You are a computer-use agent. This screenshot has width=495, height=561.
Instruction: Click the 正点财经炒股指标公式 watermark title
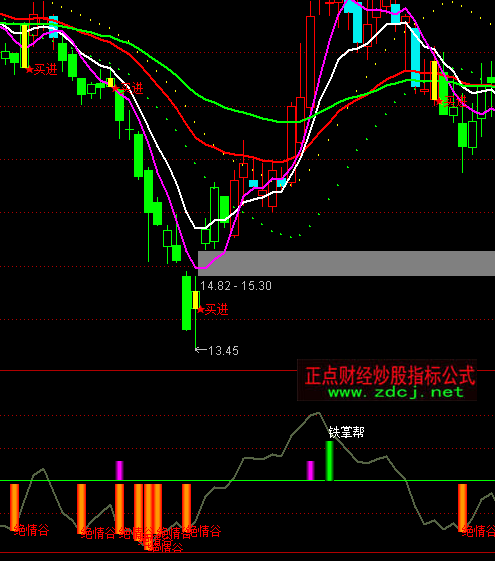[390, 376]
